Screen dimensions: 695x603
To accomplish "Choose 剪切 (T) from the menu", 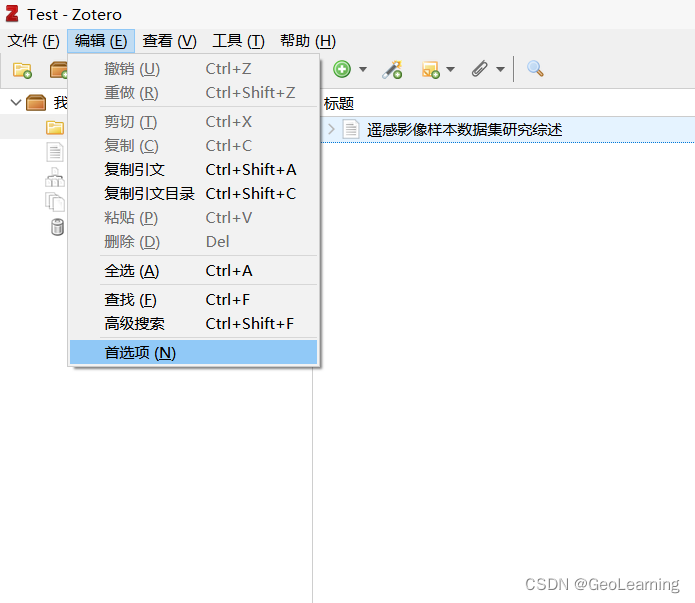I will coord(193,121).
